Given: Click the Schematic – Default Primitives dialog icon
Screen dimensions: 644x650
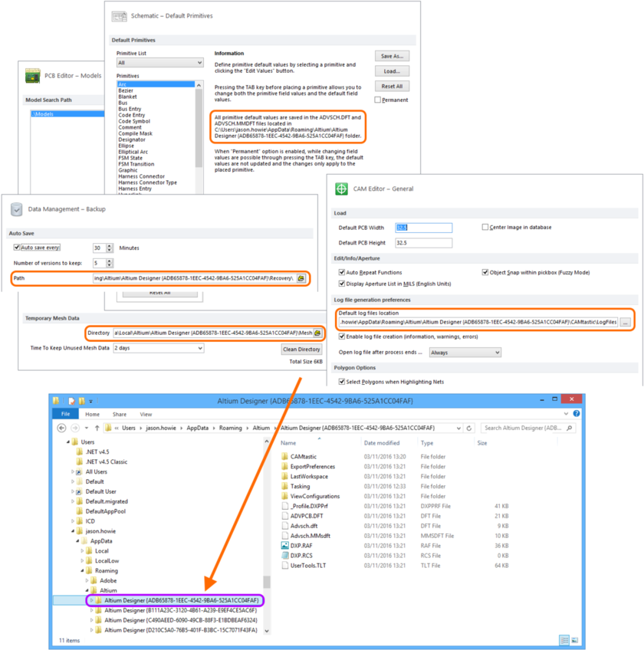Looking at the screenshot, I should (x=120, y=15).
